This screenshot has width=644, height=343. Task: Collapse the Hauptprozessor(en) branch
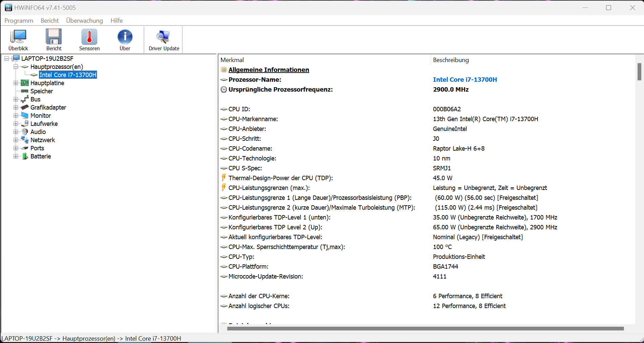16,66
